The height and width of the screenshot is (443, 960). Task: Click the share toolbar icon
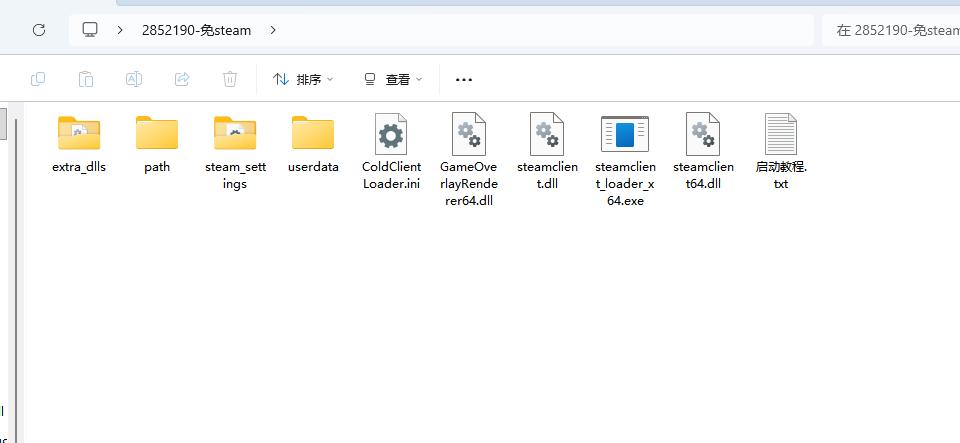(182, 79)
